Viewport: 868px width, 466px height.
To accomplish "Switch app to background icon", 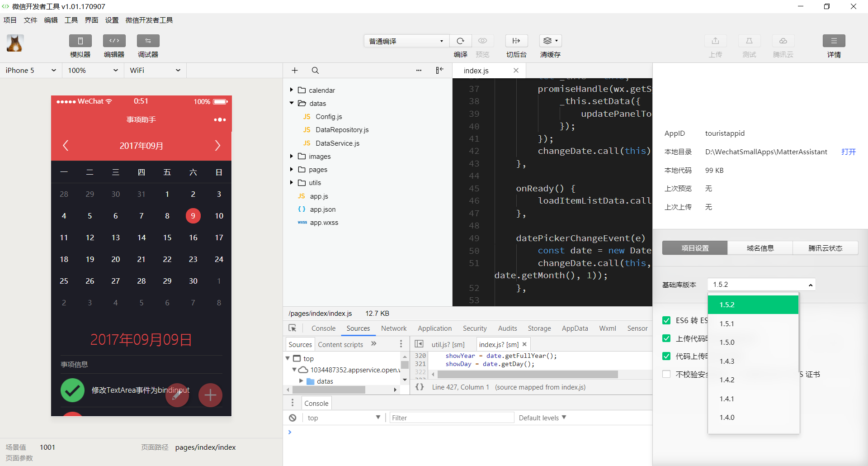I will click(x=516, y=41).
